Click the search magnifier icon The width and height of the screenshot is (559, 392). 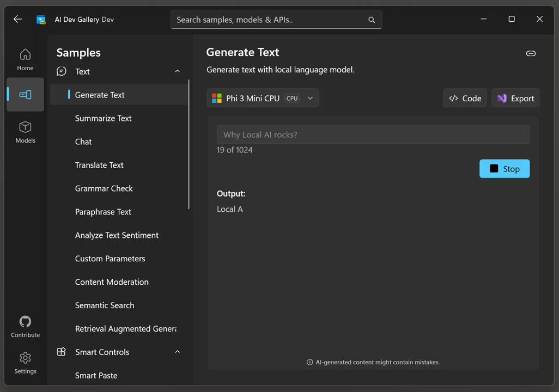click(x=372, y=20)
